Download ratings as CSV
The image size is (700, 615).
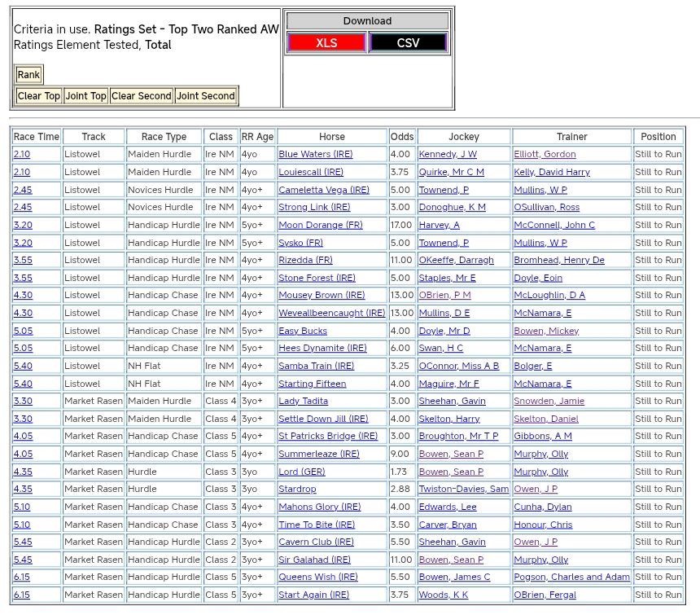pos(408,43)
